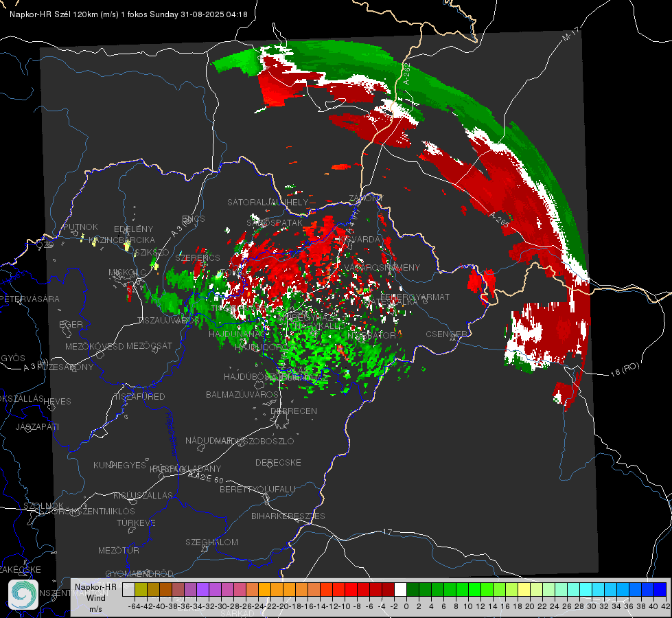Click the SÁROSPATAK label

tap(275, 222)
